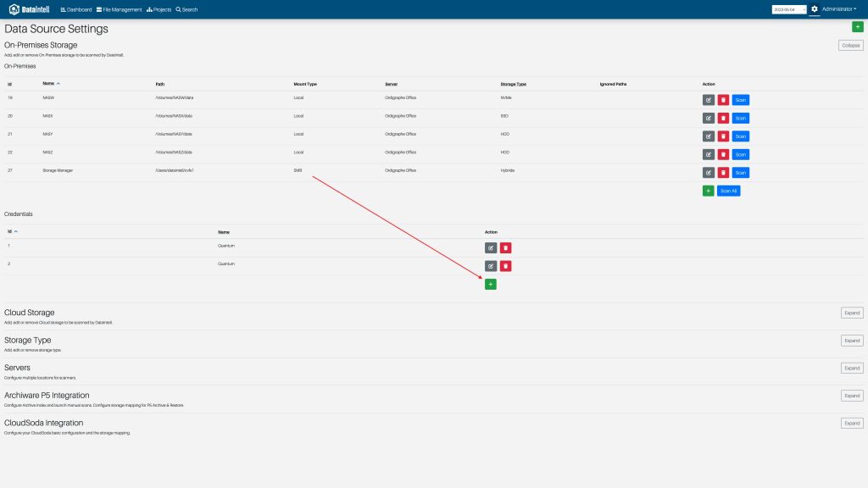Go to the Projects page
The height and width of the screenshot is (488, 868).
click(x=159, y=9)
